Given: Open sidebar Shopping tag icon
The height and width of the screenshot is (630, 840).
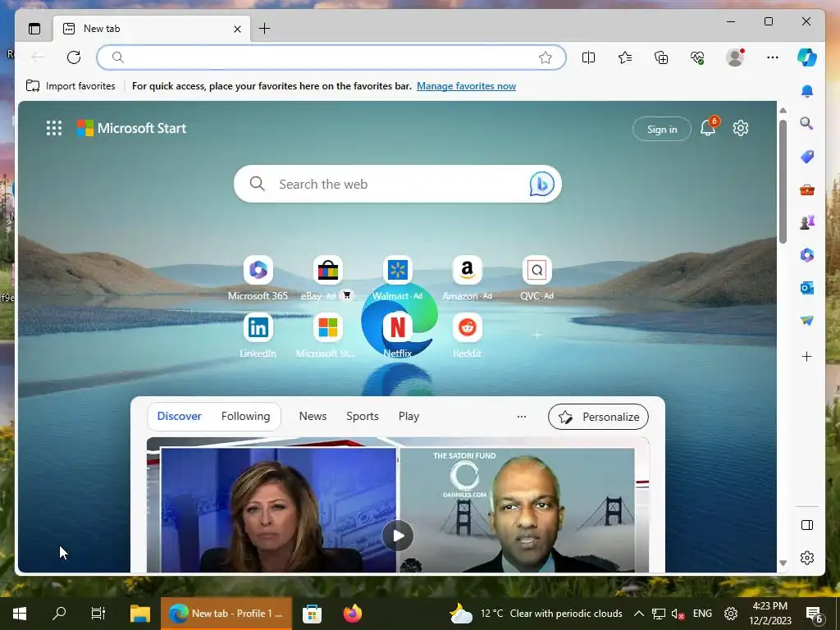Looking at the screenshot, I should tap(807, 157).
